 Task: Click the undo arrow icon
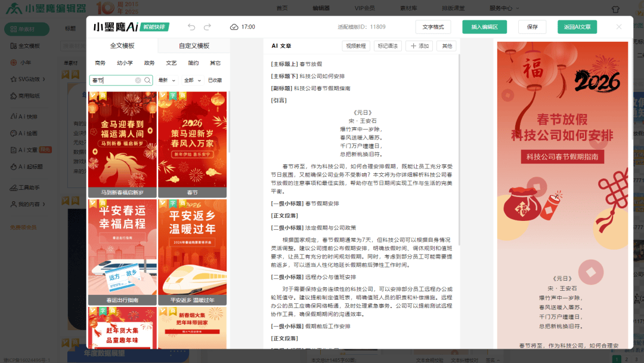click(191, 27)
